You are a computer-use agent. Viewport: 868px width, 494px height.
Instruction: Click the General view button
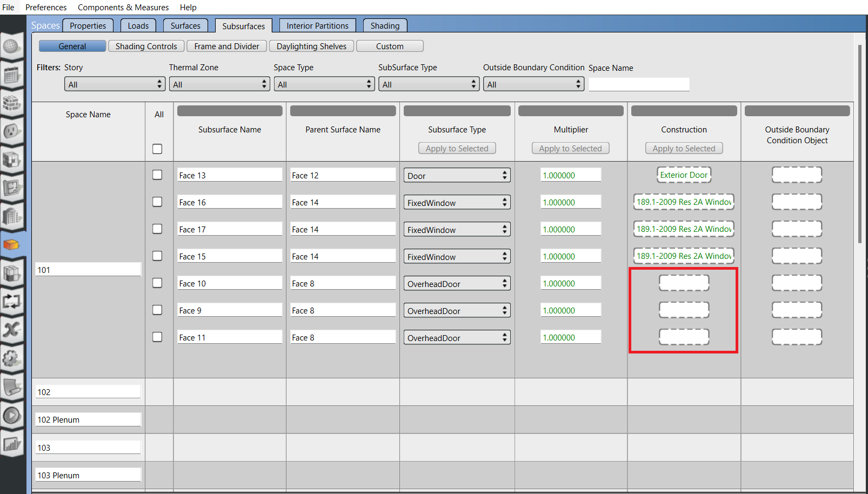pos(72,46)
